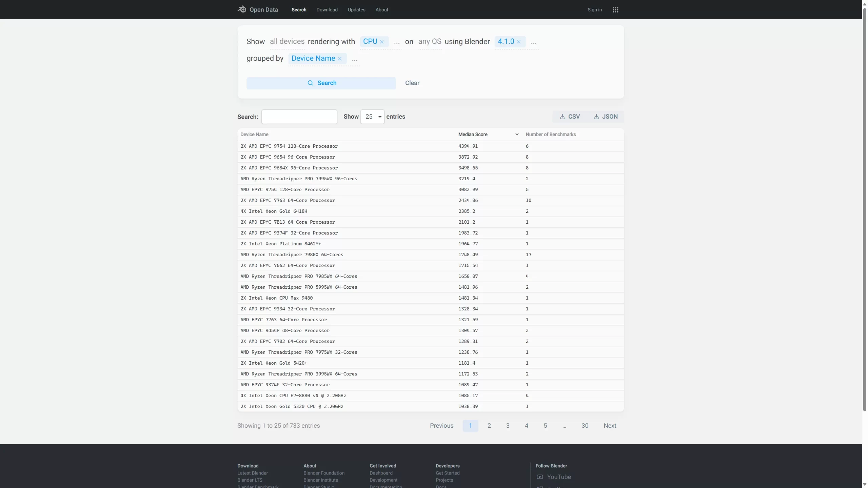
Task: Click the Median Score sort arrow
Action: 517,135
